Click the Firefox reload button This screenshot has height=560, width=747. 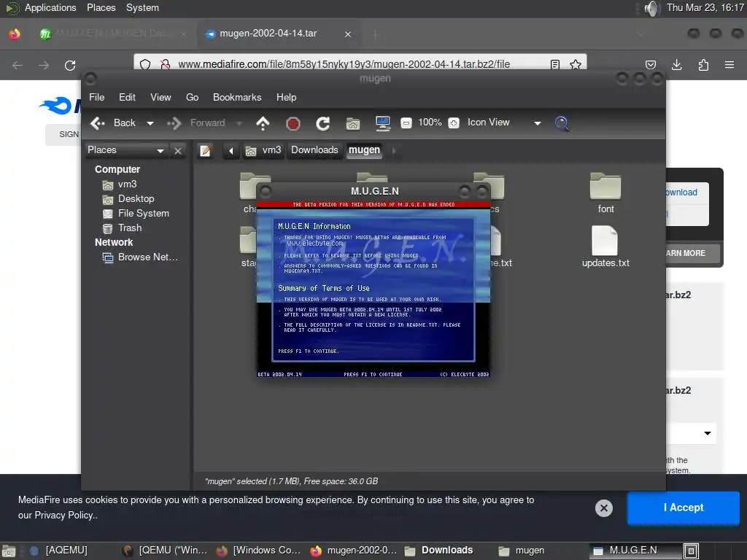(70, 65)
